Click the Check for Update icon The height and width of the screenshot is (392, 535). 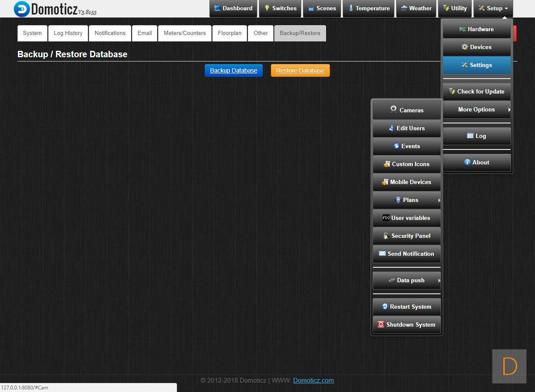[452, 91]
